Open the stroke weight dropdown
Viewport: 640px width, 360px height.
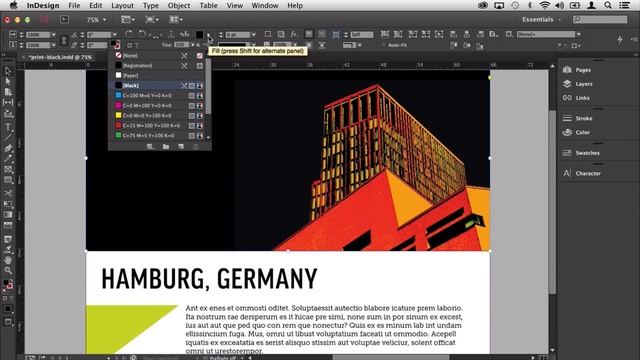click(x=253, y=35)
